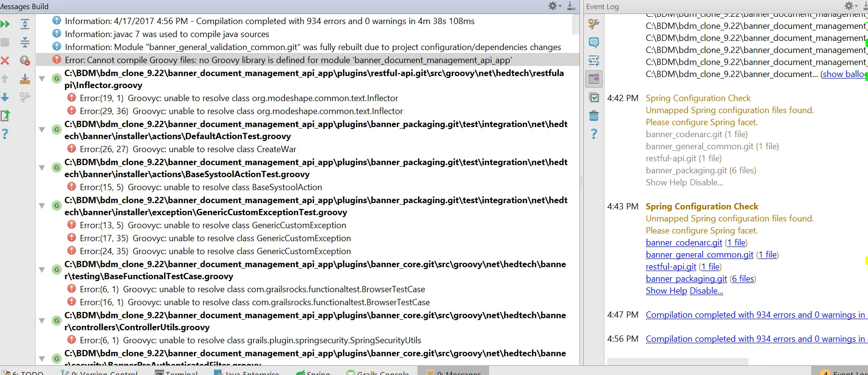
Task: Toggle the Hide Warnings filter icon
Action: [x=25, y=61]
